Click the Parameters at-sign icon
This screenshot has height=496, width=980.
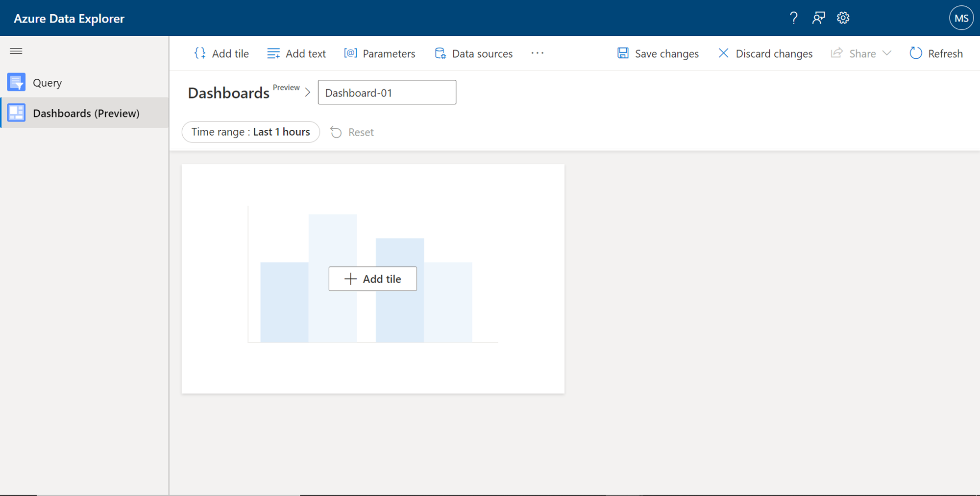tap(350, 53)
